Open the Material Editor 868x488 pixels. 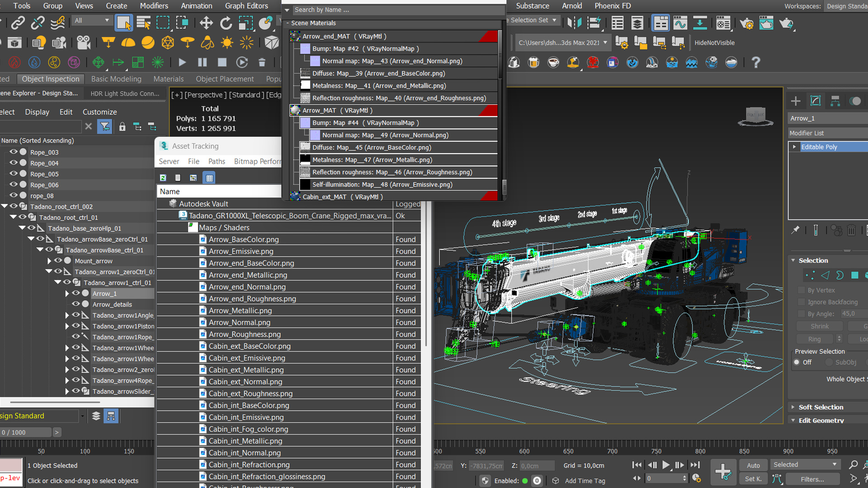(723, 23)
